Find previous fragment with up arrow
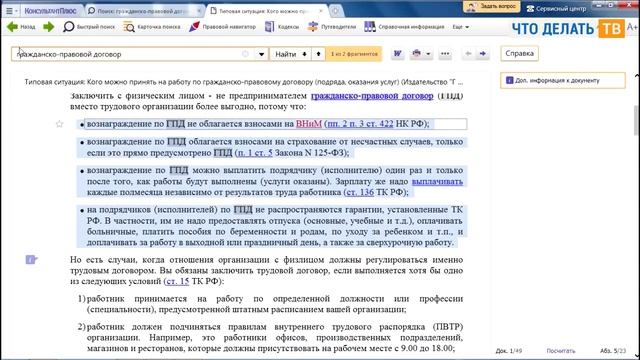 (318, 54)
